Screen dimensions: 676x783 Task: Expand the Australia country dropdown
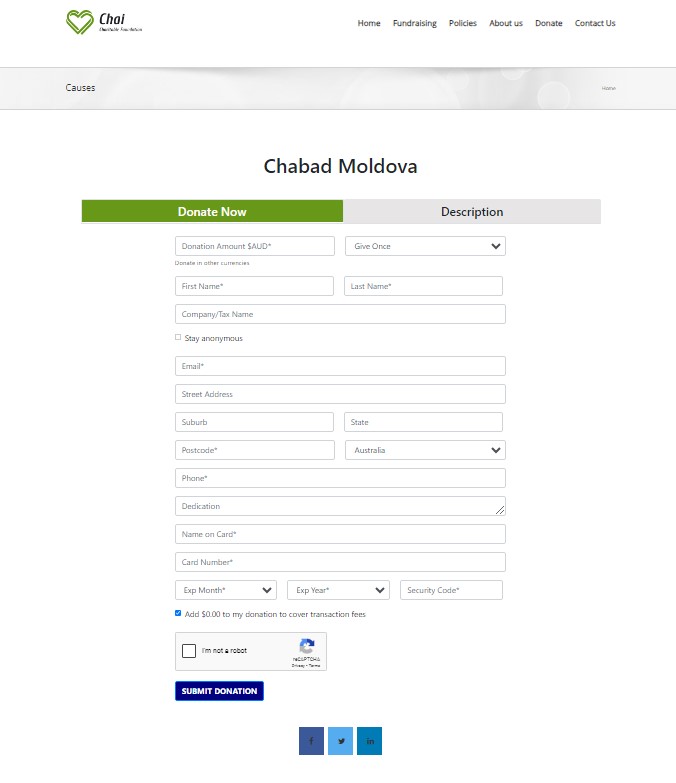coord(425,450)
